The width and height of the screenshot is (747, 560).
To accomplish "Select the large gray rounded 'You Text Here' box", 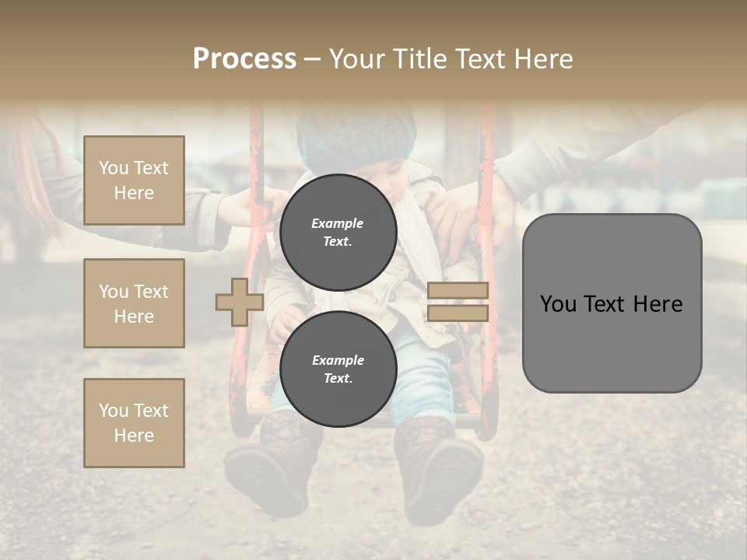I will (x=612, y=303).
